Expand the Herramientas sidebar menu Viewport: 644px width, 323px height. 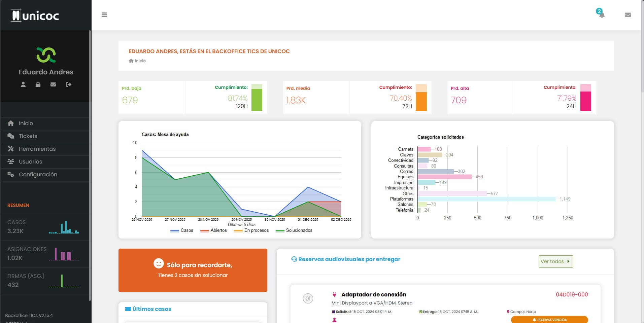pos(37,149)
